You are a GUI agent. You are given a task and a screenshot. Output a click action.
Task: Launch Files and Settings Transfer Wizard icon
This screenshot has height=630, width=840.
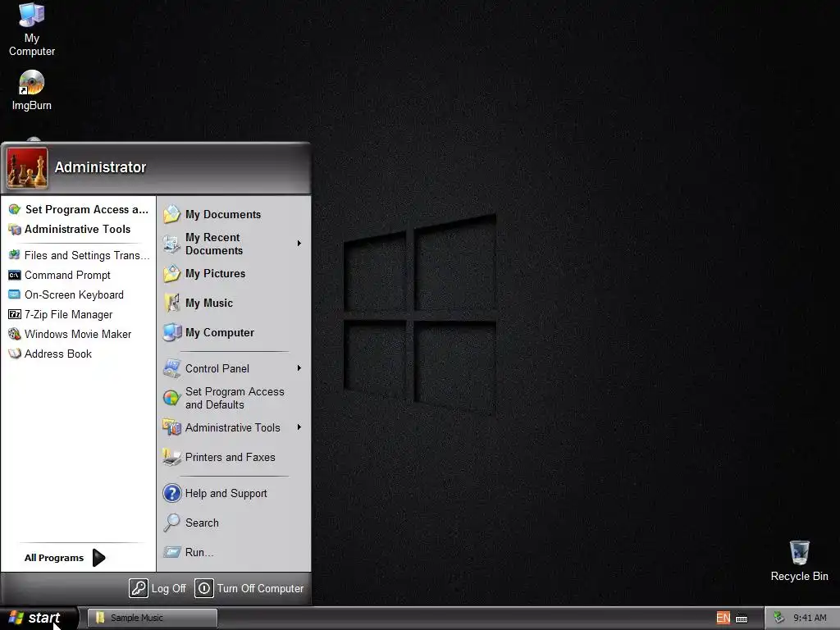pos(15,255)
